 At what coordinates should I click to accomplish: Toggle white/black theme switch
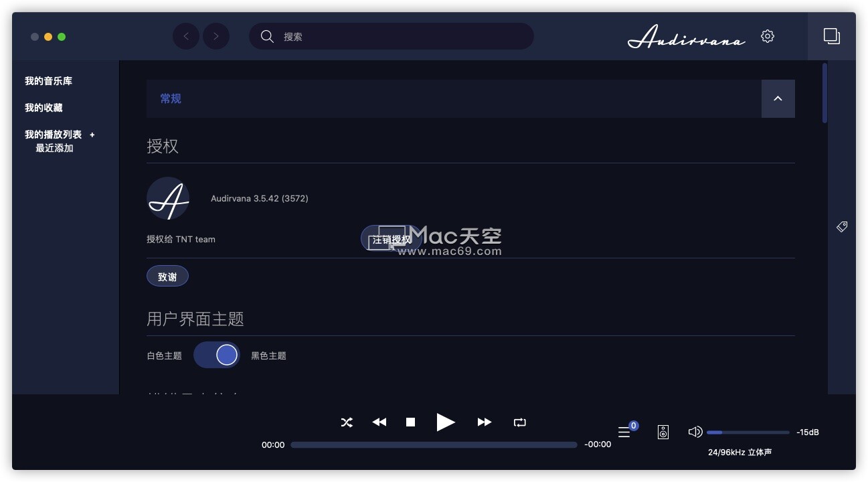(216, 355)
